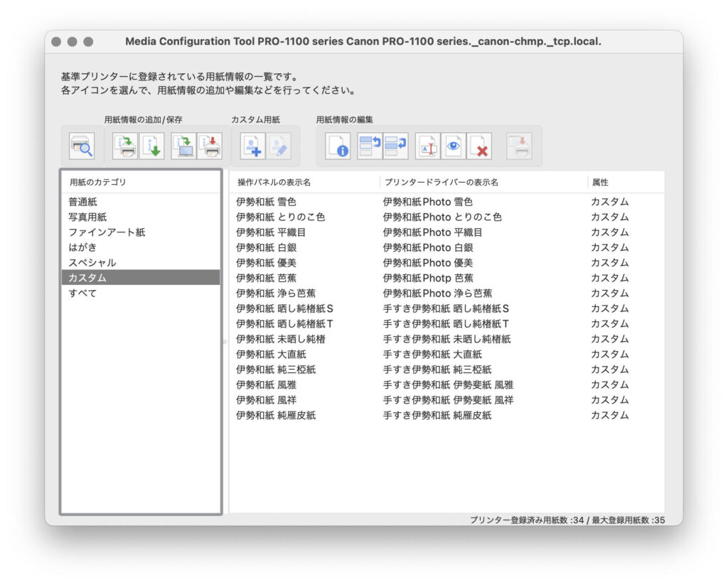Select スペシャル paper category

click(141, 262)
